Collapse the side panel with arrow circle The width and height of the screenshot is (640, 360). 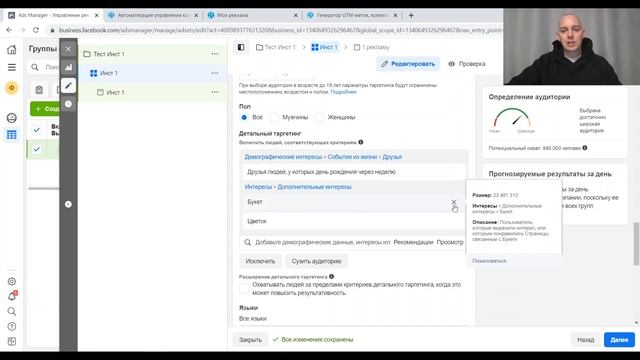(68, 204)
